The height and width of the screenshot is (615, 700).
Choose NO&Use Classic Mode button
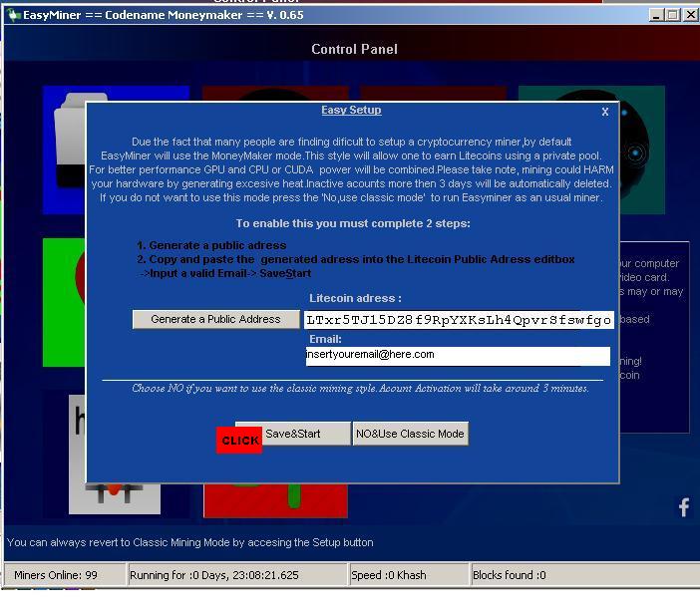(410, 434)
